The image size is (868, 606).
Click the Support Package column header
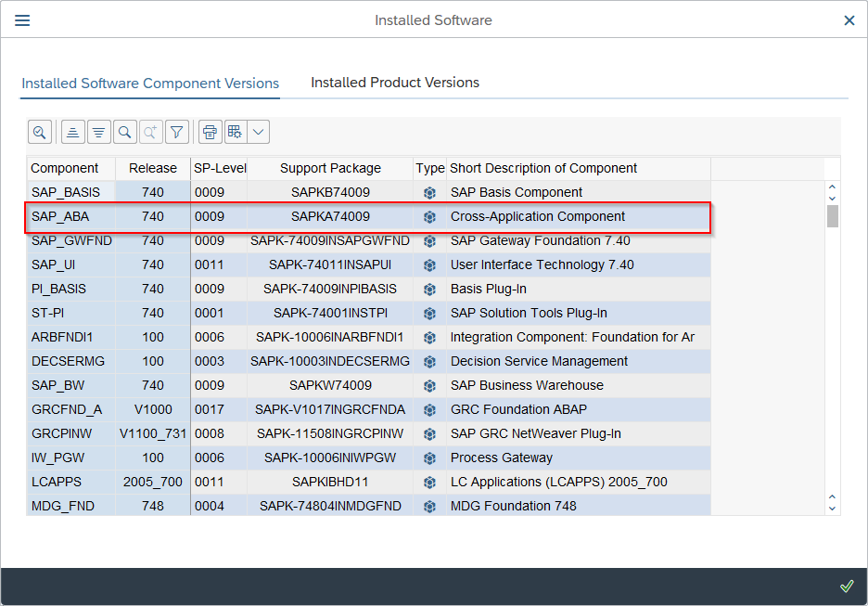tap(330, 169)
